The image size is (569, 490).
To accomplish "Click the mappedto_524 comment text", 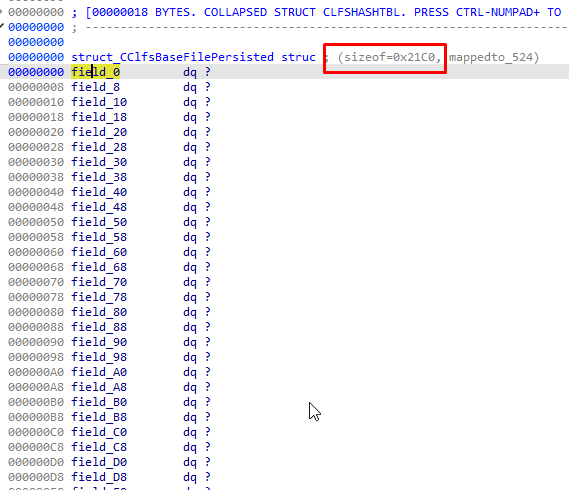I will (494, 57).
